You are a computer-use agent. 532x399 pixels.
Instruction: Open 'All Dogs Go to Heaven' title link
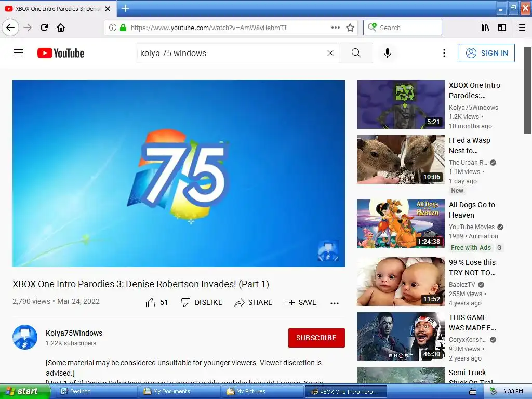(x=472, y=210)
